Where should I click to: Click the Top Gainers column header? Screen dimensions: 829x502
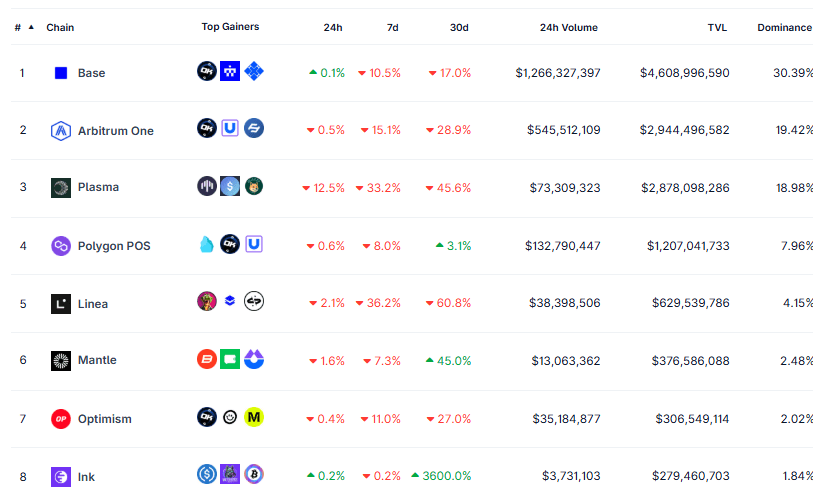pyautogui.click(x=230, y=27)
